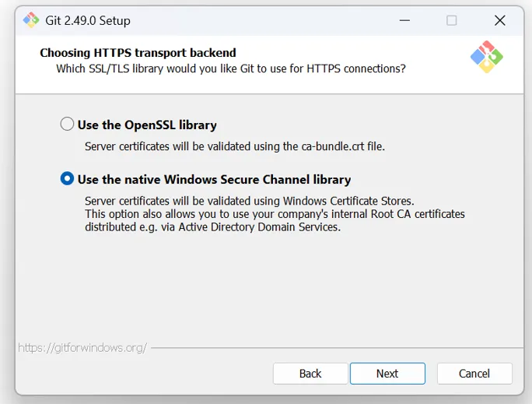The image size is (532, 404).
Task: Cancel the Git installation
Action: [x=474, y=374]
